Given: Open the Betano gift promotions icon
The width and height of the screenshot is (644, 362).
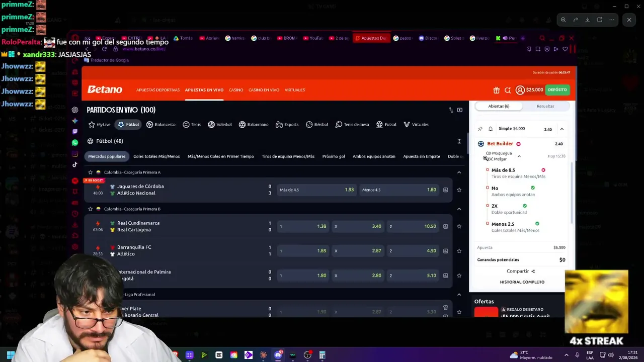Looking at the screenshot, I should pyautogui.click(x=496, y=90).
